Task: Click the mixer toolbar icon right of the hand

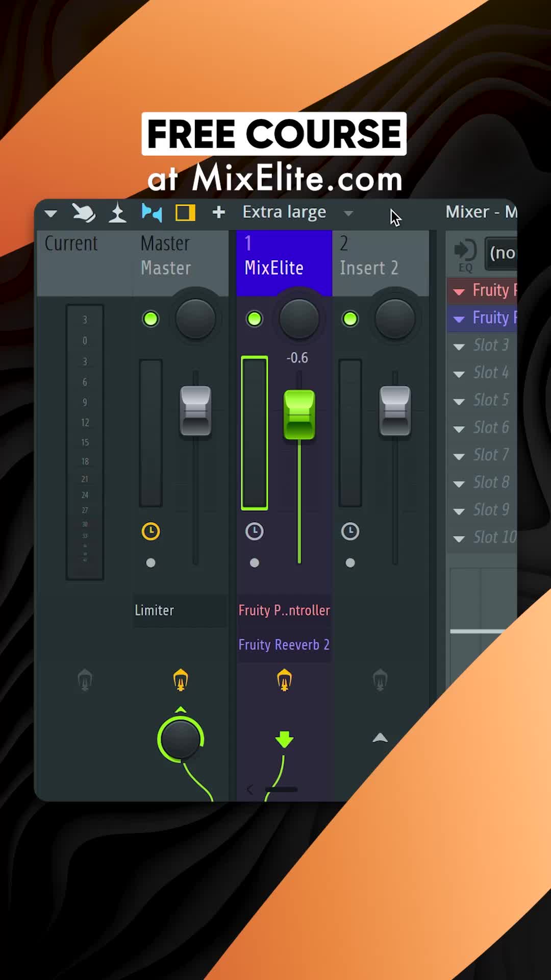Action: coord(118,212)
